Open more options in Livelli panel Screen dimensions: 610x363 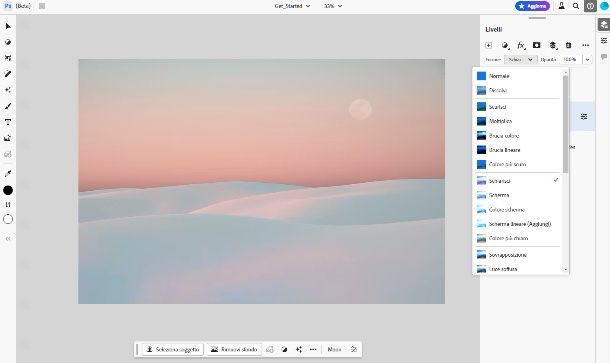pos(585,46)
